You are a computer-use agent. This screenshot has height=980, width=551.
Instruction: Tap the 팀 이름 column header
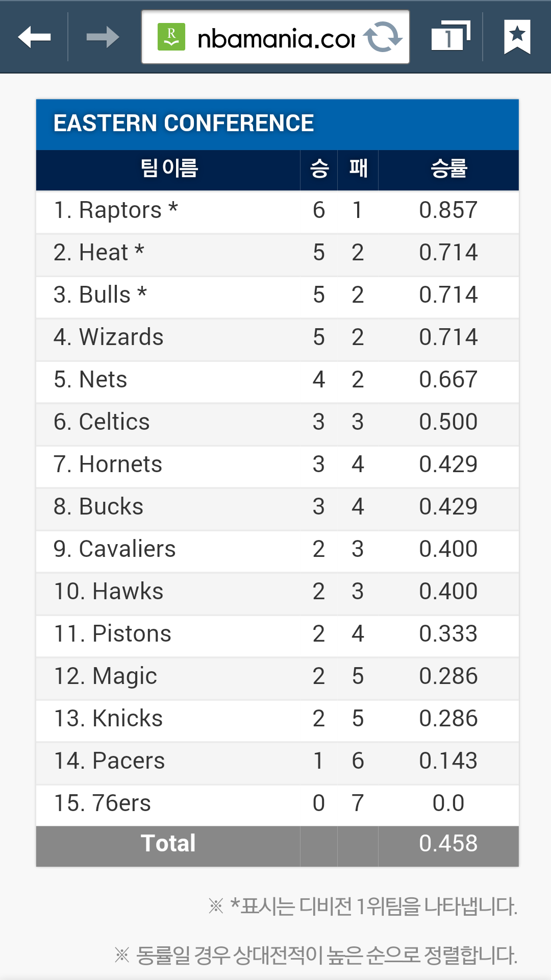(x=168, y=169)
